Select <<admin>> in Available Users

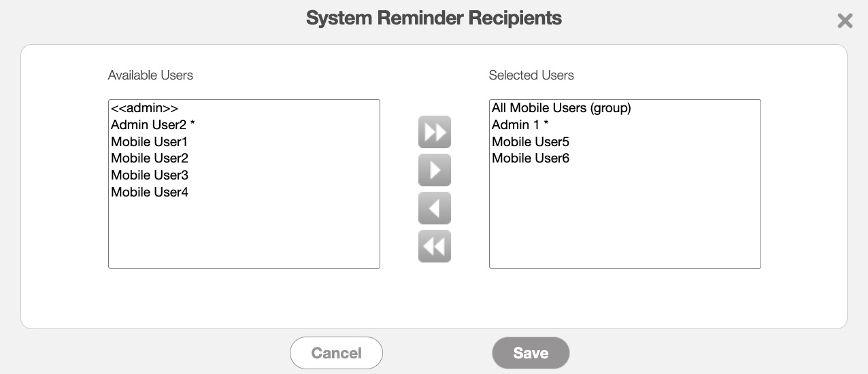point(144,108)
